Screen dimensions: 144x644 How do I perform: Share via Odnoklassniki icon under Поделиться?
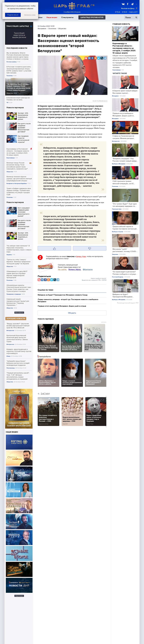[48, 280]
